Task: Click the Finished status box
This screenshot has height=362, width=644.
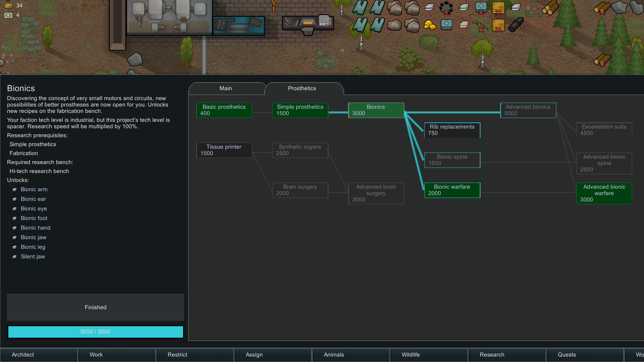Action: click(95, 307)
